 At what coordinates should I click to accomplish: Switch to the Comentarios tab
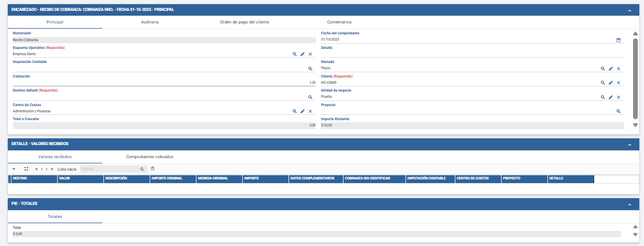pyautogui.click(x=339, y=22)
